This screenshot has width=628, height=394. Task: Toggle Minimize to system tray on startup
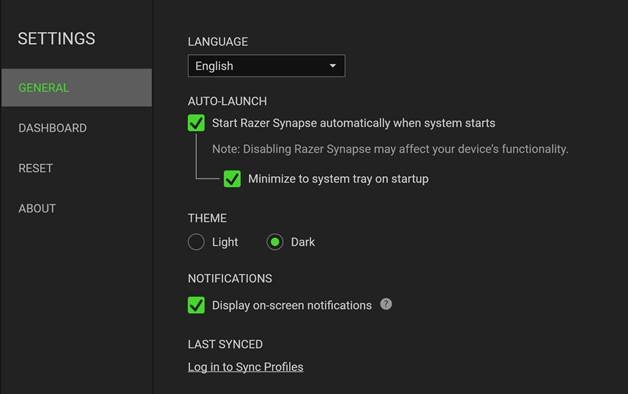[x=232, y=179]
